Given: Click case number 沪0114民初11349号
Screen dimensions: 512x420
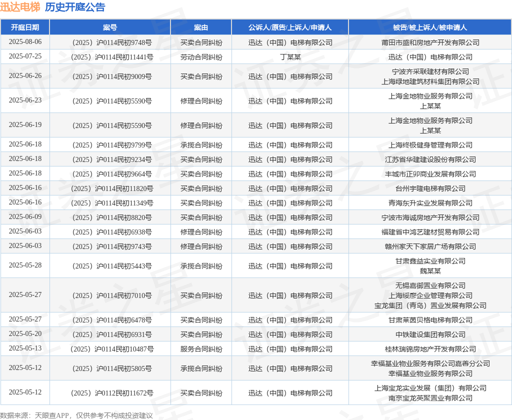Looking at the screenshot, I should pos(124,203).
